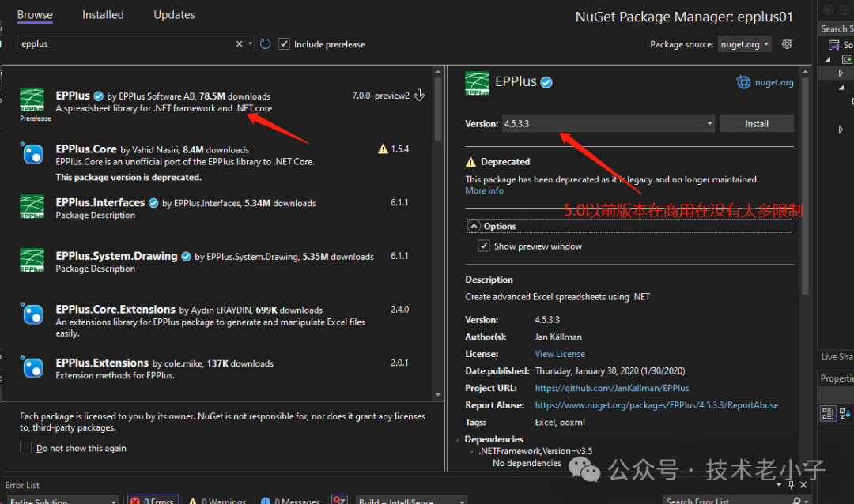The width and height of the screenshot is (854, 504).
Task: Open the View License link
Action: (560, 354)
